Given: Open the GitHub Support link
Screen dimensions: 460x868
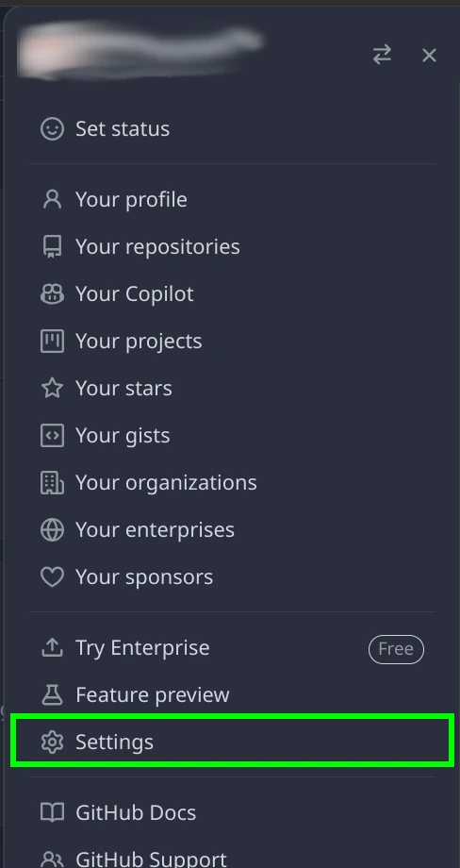Looking at the screenshot, I should pos(151,859).
